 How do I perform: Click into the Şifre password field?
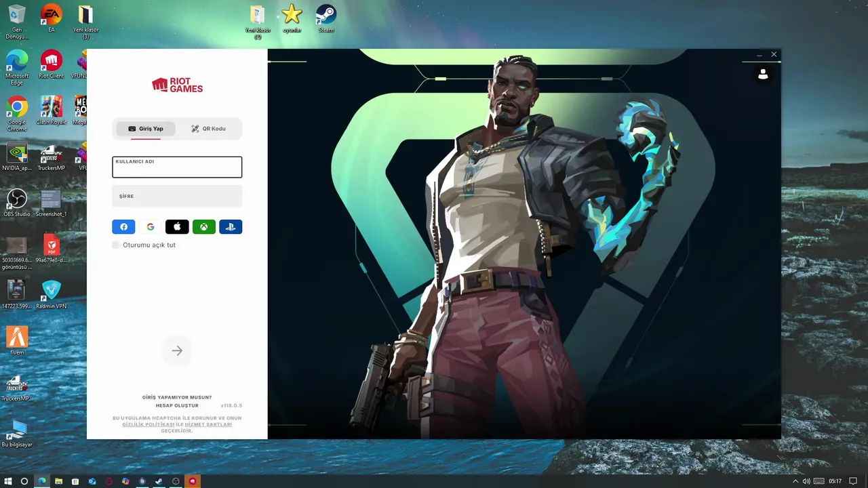point(177,196)
